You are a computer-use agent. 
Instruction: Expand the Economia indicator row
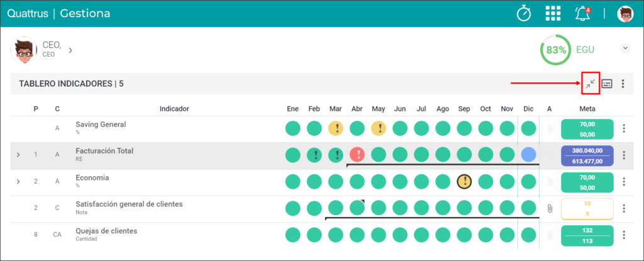click(x=18, y=181)
